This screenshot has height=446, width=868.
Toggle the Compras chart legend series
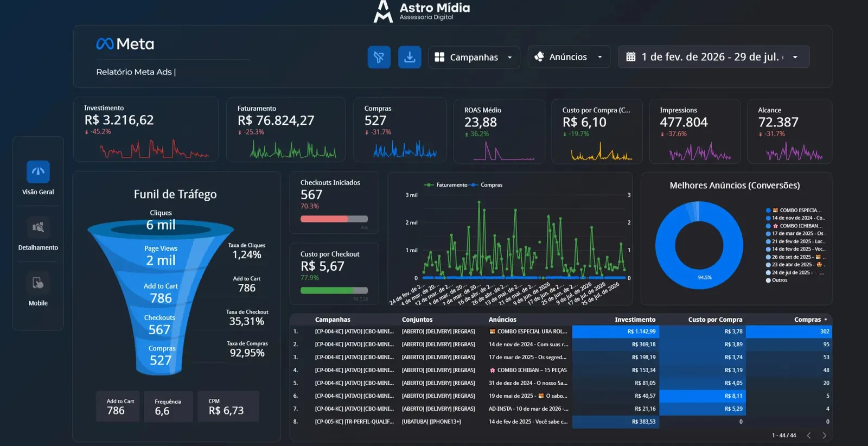486,185
